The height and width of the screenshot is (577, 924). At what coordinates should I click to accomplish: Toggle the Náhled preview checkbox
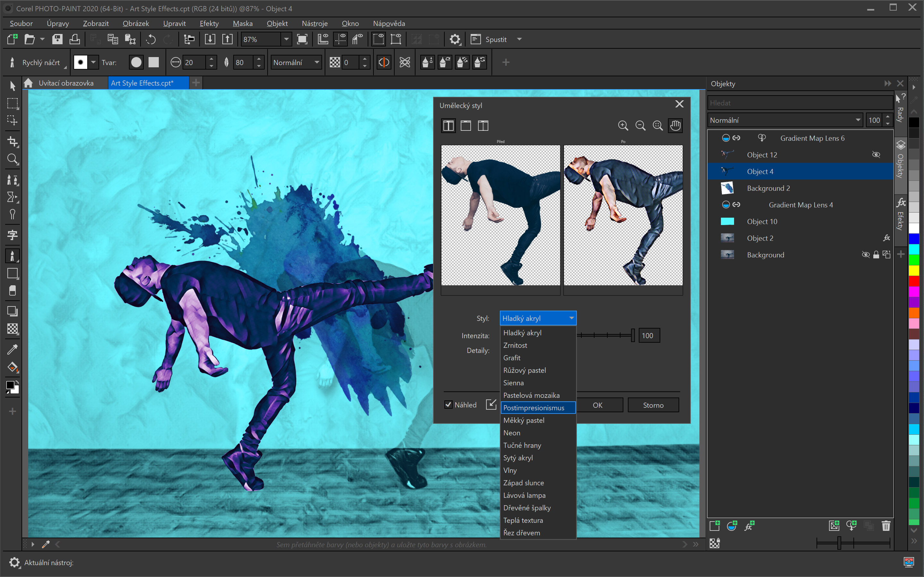click(449, 405)
